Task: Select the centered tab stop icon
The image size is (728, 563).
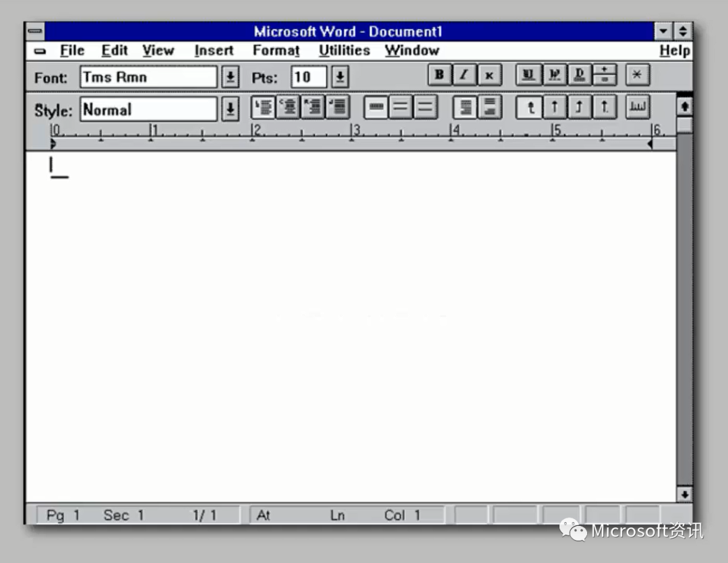Action: [x=555, y=107]
